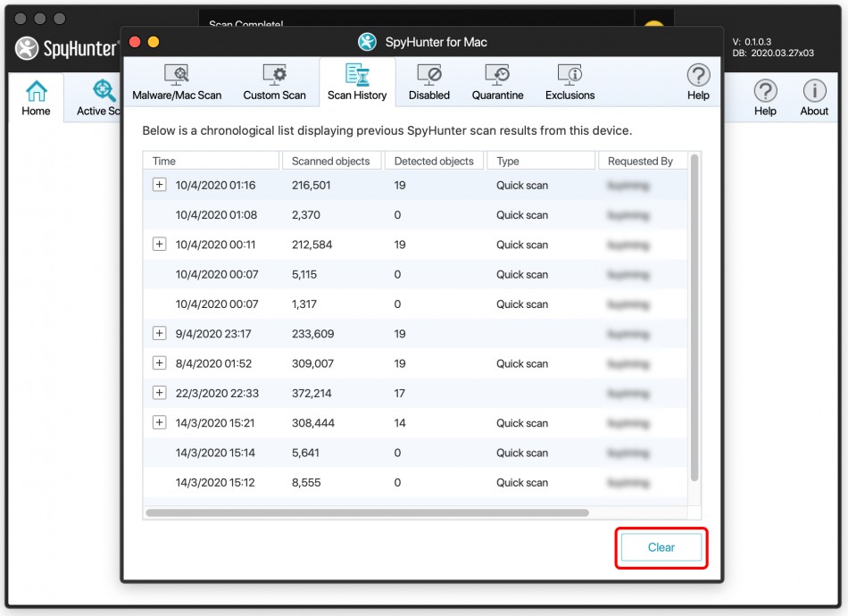Expand the 10/4/2020 01:16 scan entry
Image resolution: width=848 pixels, height=616 pixels.
pyautogui.click(x=159, y=185)
